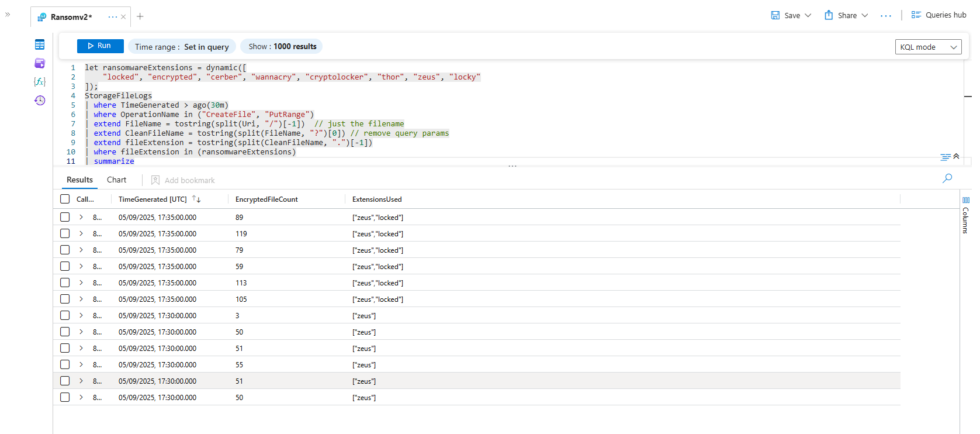The image size is (980, 434).
Task: Open the Queries icon in left sidebar
Action: pyautogui.click(x=40, y=63)
